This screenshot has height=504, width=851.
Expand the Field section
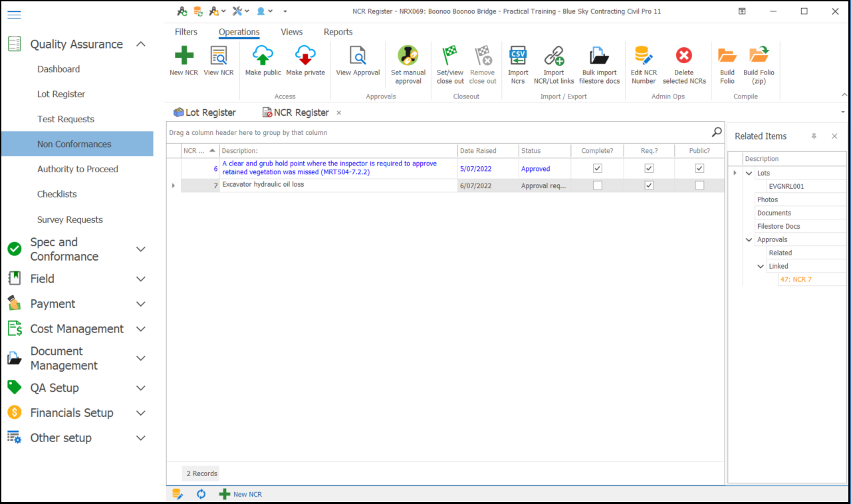140,279
